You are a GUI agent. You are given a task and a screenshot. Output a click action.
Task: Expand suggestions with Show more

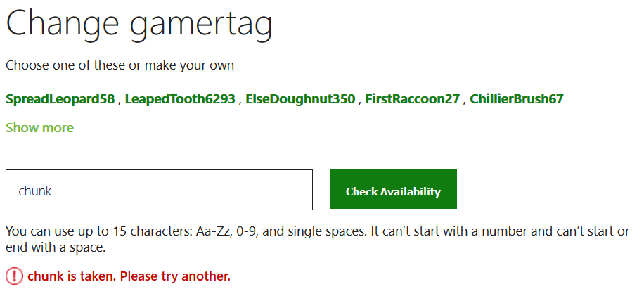pyautogui.click(x=39, y=128)
